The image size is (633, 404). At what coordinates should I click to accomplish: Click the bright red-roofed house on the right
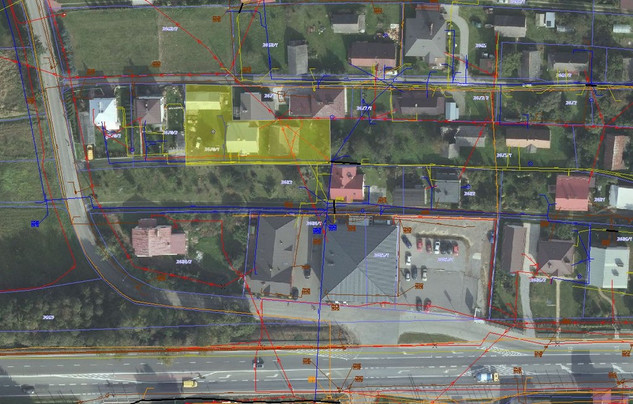573,192
